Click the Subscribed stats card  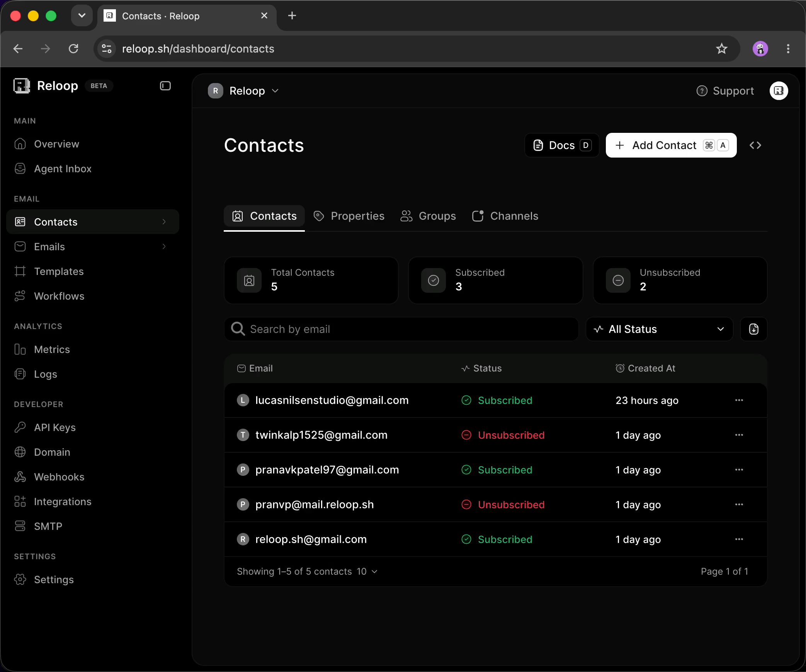tap(495, 280)
